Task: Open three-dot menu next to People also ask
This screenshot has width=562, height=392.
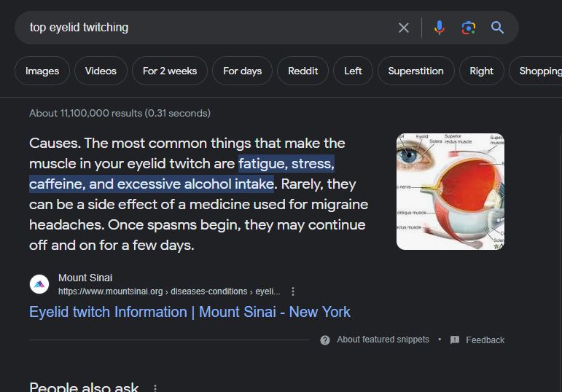Action: pos(155,388)
